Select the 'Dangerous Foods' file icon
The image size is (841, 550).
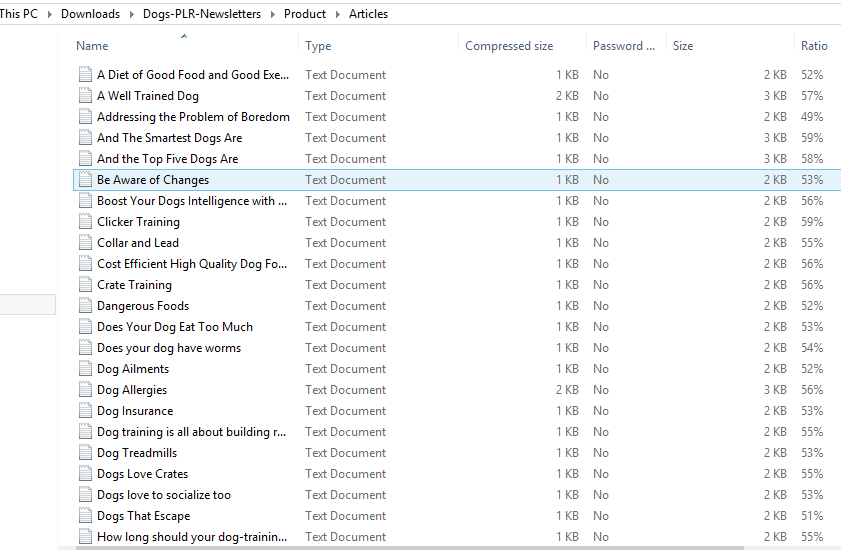coord(85,306)
